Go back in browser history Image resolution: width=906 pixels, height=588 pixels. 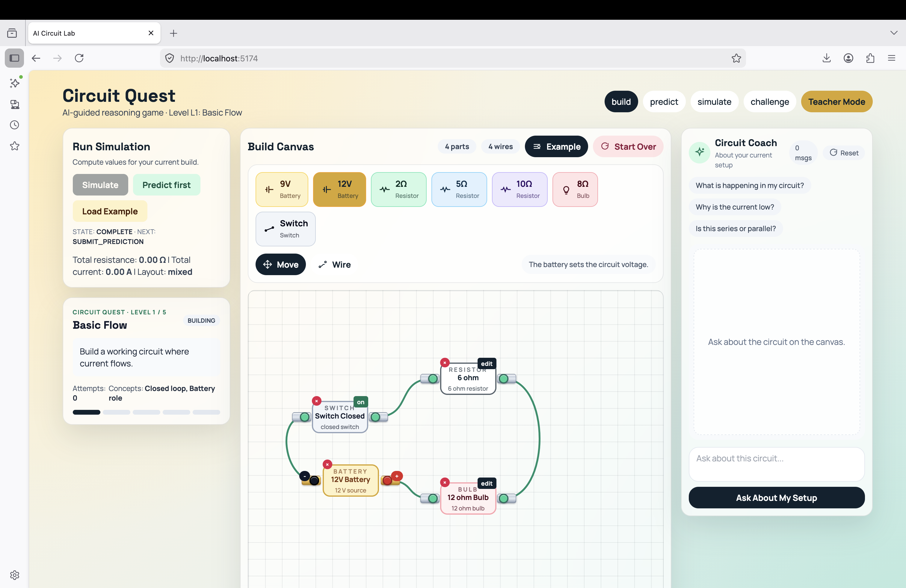pos(36,58)
